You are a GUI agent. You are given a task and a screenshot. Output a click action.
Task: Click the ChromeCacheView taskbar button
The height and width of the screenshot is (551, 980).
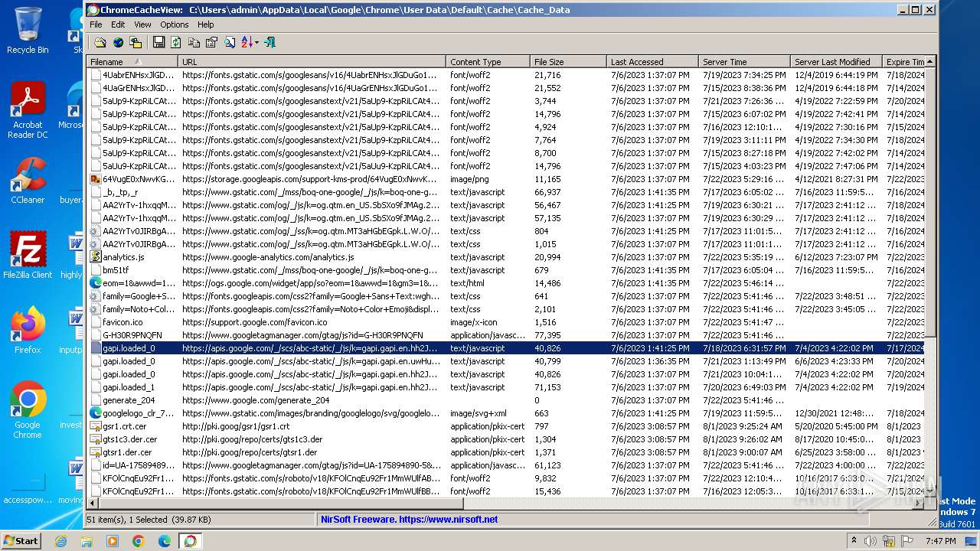190,541
